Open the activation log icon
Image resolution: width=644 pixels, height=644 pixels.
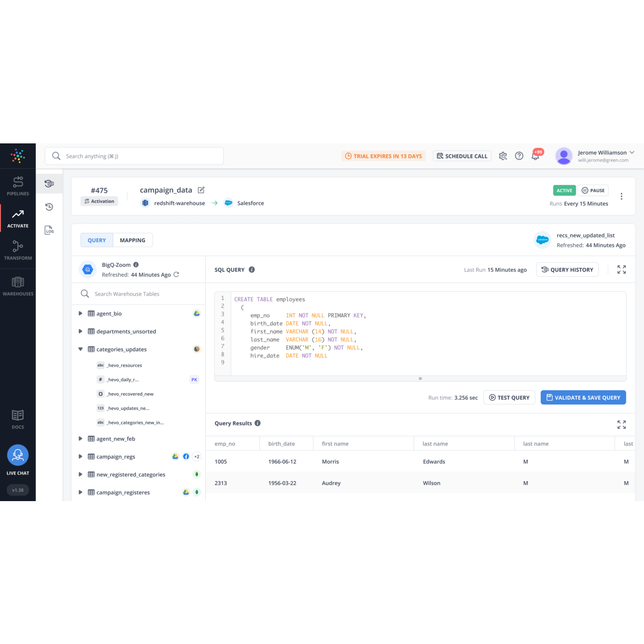[49, 230]
